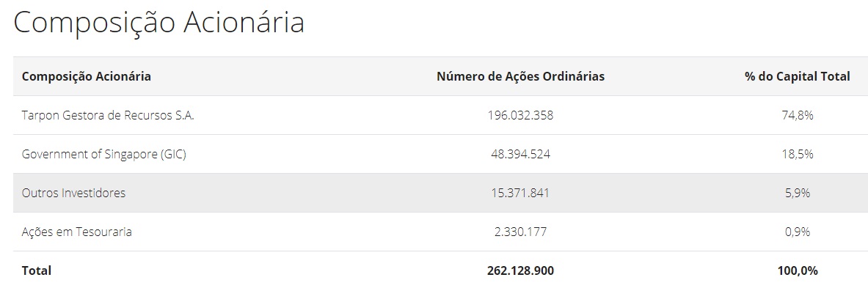Click the value 2.330.177

click(520, 232)
